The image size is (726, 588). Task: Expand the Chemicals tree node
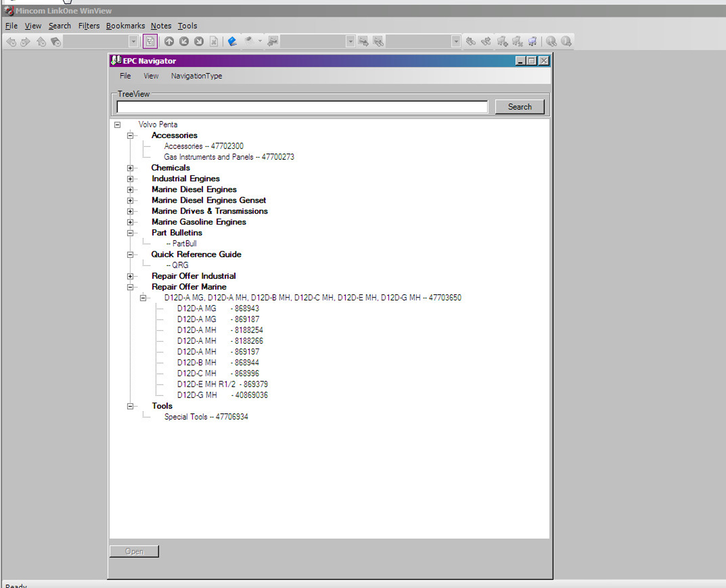coord(130,168)
